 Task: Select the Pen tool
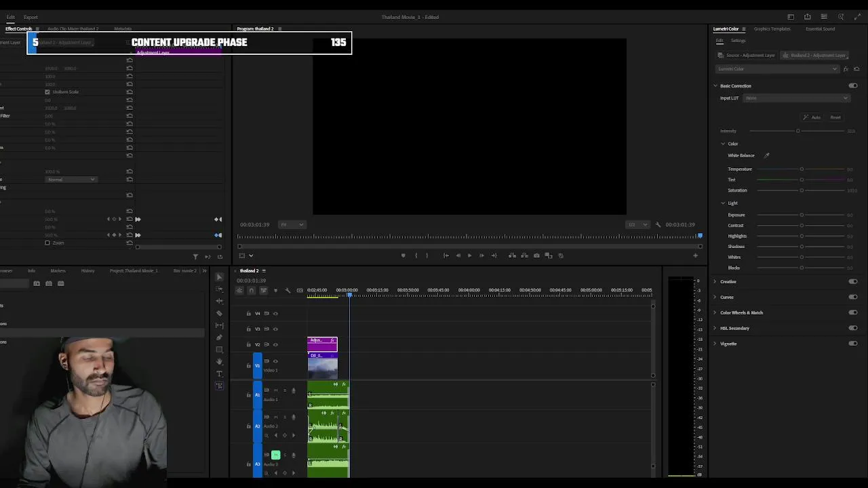pyautogui.click(x=219, y=338)
